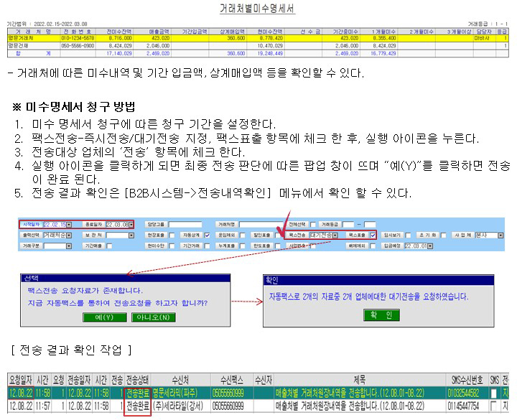Click the 거래처명 input field

tap(261, 225)
